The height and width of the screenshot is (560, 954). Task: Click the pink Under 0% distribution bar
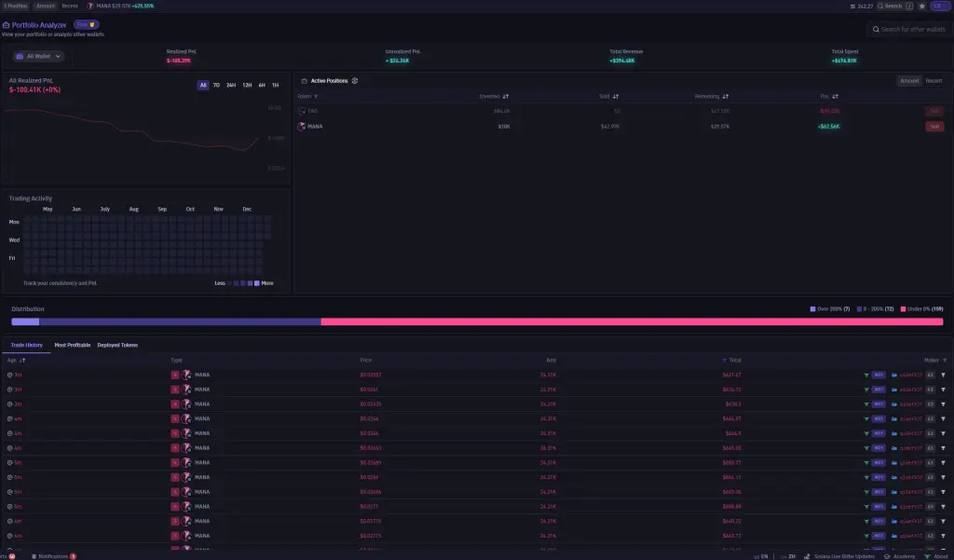pyautogui.click(x=632, y=321)
